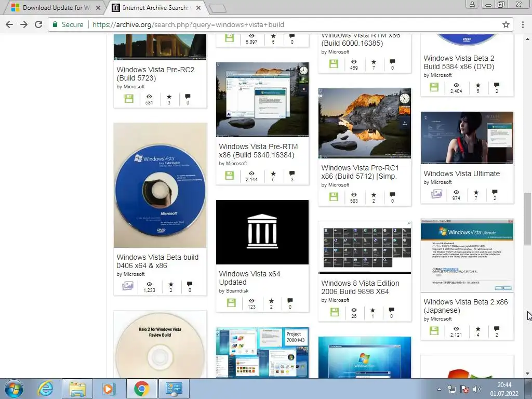Open Chrome three-dot menu
Viewport: 532px width, 399px height.
[x=523, y=24]
